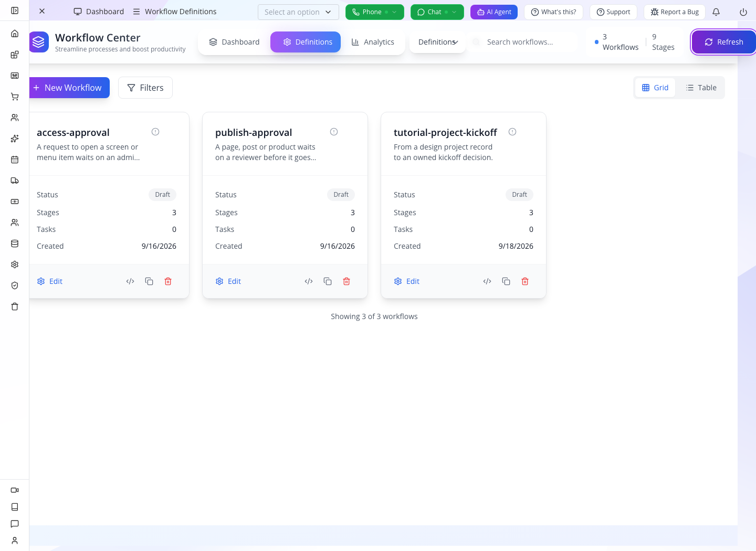Open the AI Agent button
Viewport: 756px width, 551px height.
coord(494,12)
